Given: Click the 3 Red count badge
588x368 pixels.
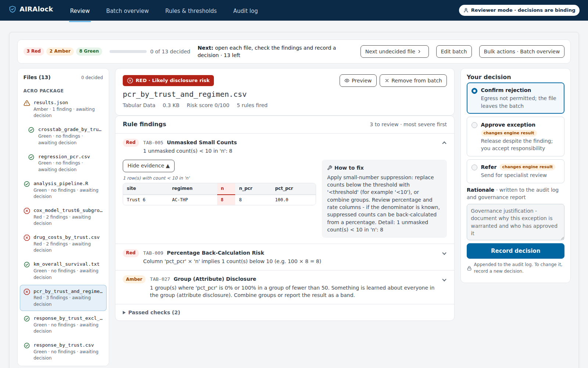Looking at the screenshot, I should tap(33, 51).
